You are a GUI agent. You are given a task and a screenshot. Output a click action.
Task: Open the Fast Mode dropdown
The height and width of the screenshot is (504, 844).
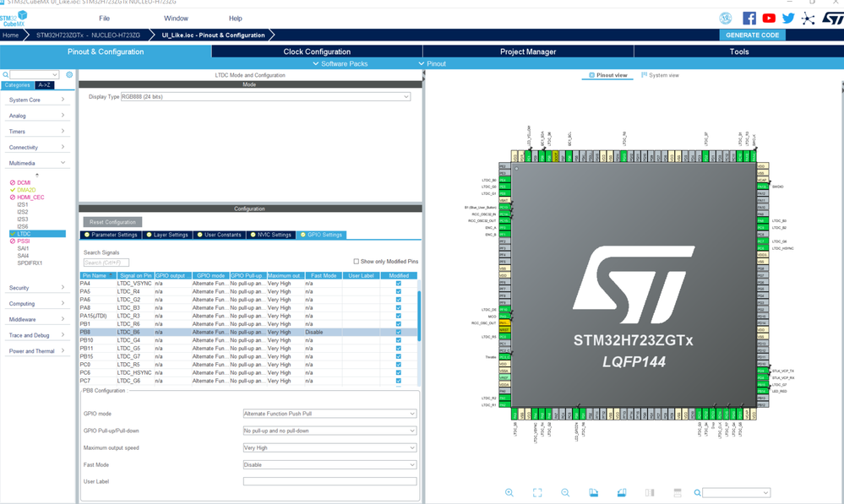tap(329, 464)
